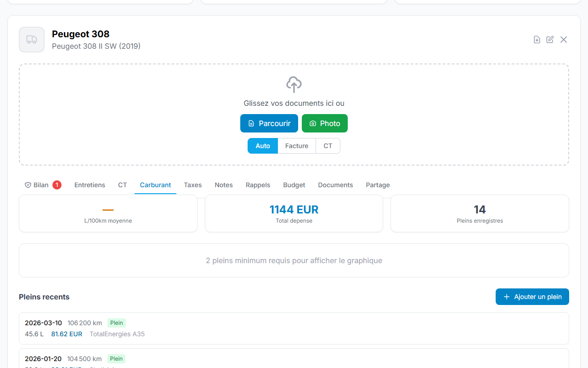Click the Photo button
The image size is (588, 368).
325,123
